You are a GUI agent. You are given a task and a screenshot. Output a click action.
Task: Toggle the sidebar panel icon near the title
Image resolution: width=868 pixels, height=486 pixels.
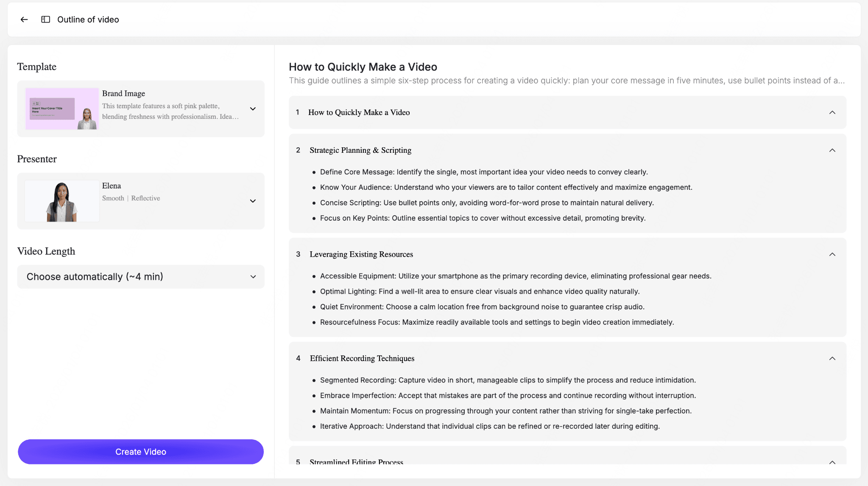tap(45, 20)
